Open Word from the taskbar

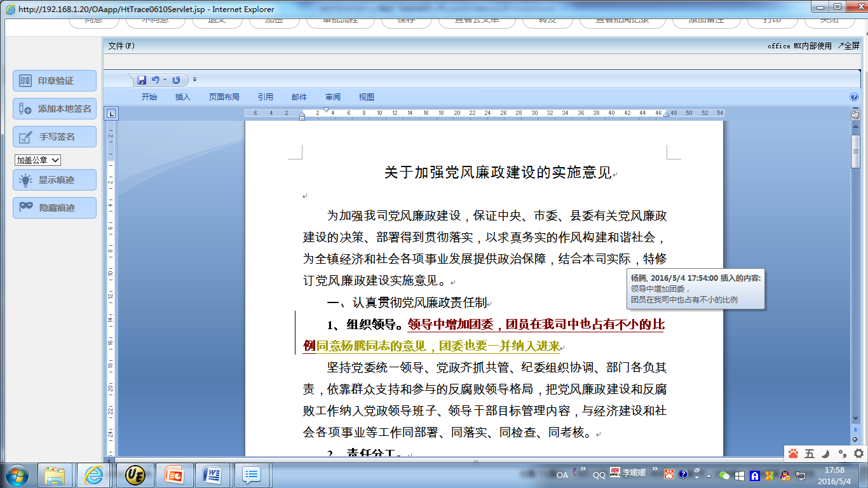pyautogui.click(x=213, y=475)
